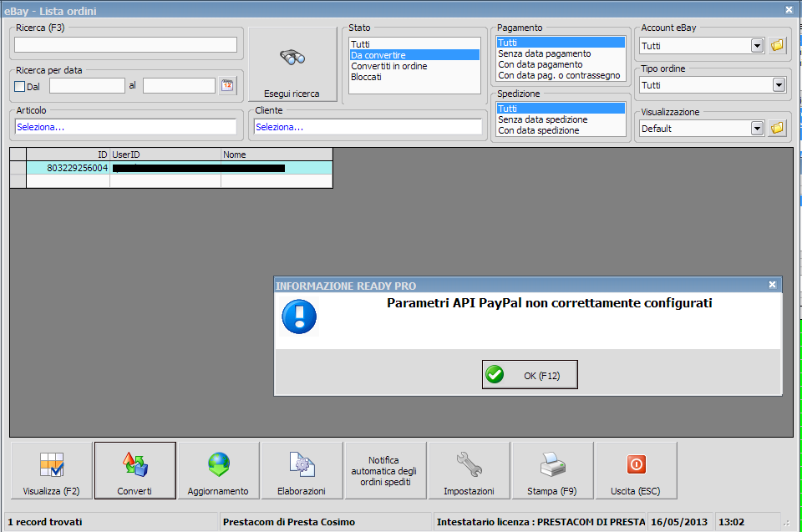Select Bloccati in Stato list
The image size is (802, 532).
414,77
